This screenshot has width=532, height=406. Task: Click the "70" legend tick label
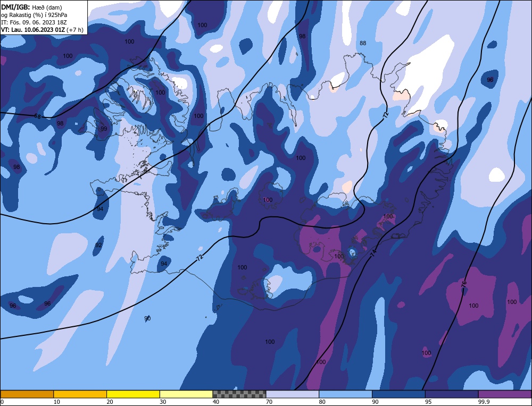click(x=269, y=402)
